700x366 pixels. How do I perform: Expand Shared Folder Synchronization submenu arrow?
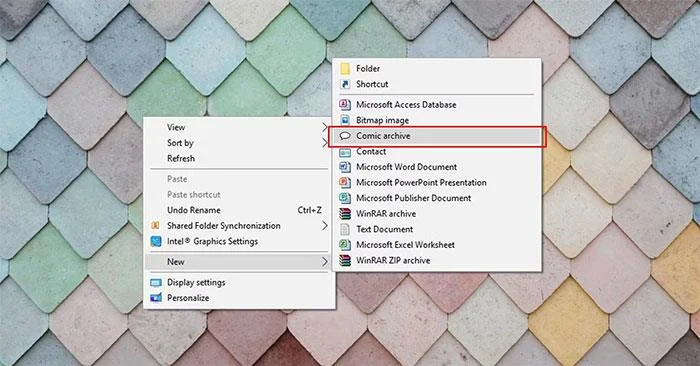[x=325, y=226]
